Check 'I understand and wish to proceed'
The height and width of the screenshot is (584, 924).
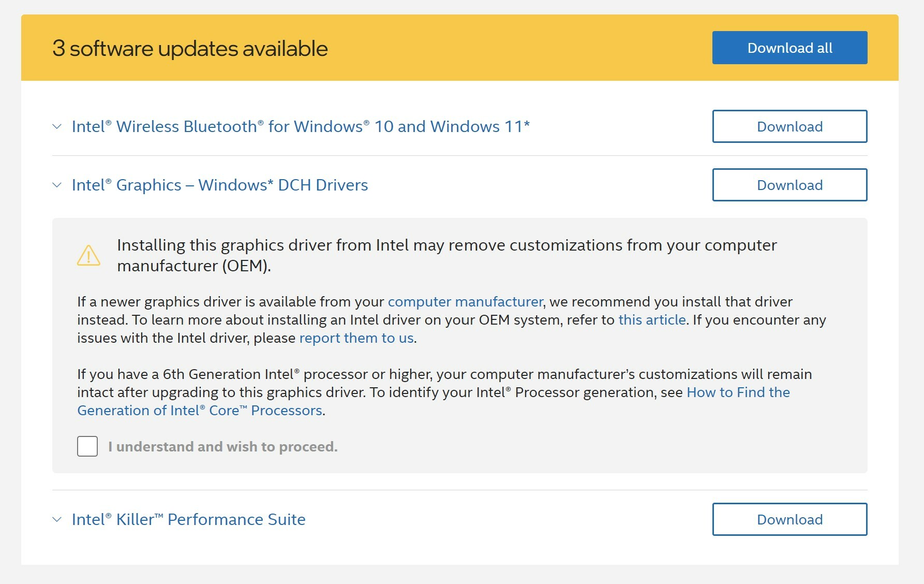pyautogui.click(x=87, y=446)
